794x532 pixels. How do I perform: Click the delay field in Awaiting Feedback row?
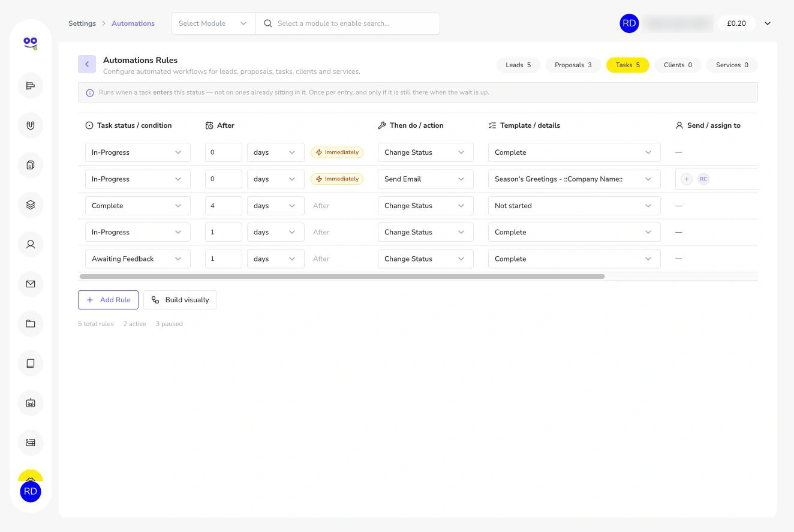224,259
